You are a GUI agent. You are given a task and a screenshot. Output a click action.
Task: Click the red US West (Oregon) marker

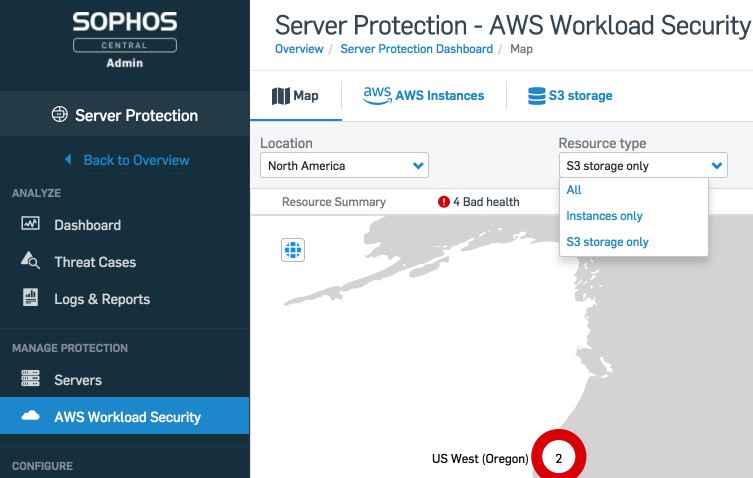pos(559,455)
